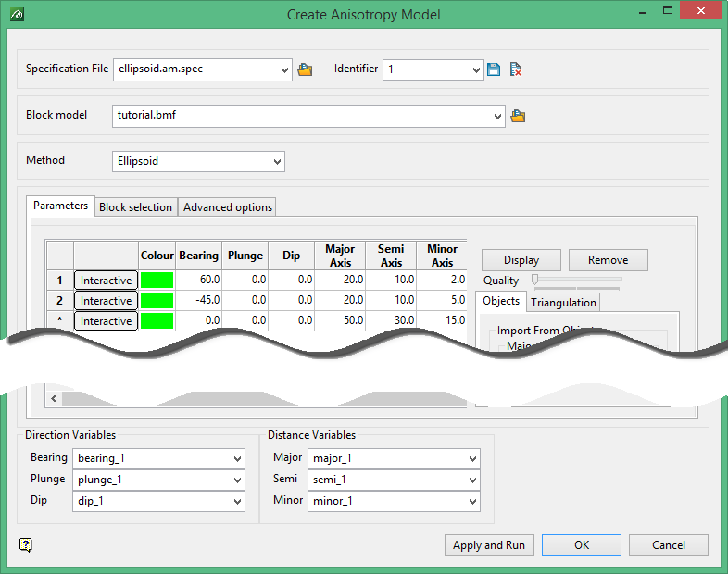Expand the Specification File dropdown
Viewport: 728px width, 574px height.
click(x=283, y=69)
